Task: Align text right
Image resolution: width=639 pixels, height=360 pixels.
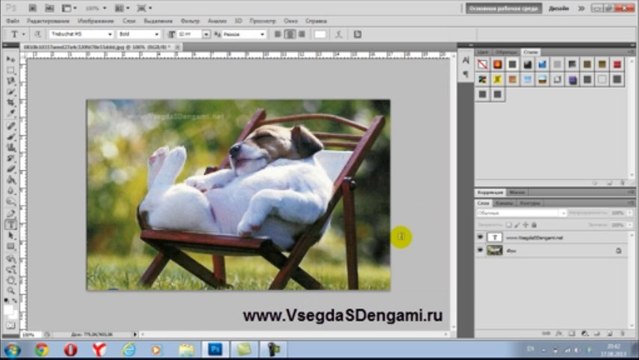Action: 302,34
